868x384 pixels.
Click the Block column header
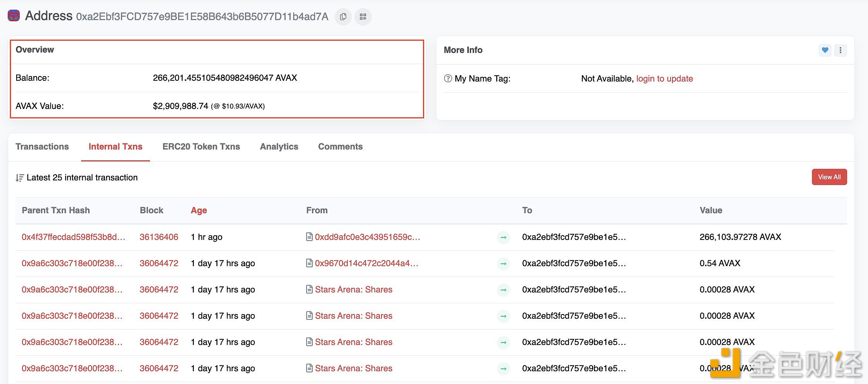(151, 210)
